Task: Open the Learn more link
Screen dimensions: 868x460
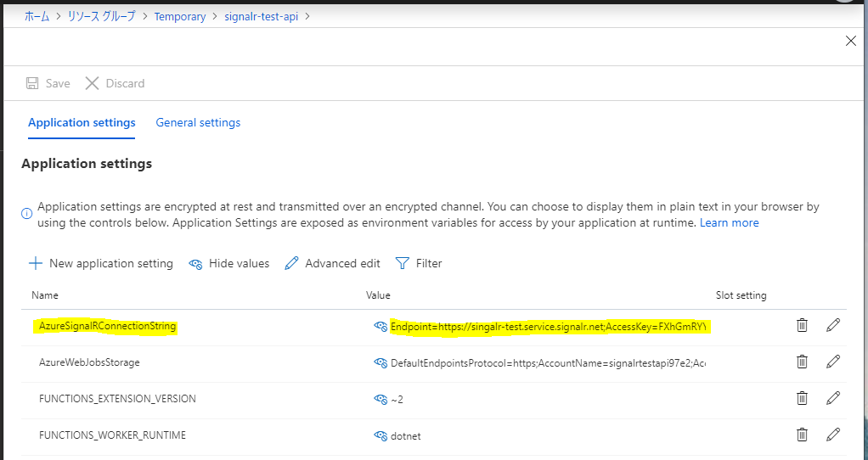Action: [729, 222]
